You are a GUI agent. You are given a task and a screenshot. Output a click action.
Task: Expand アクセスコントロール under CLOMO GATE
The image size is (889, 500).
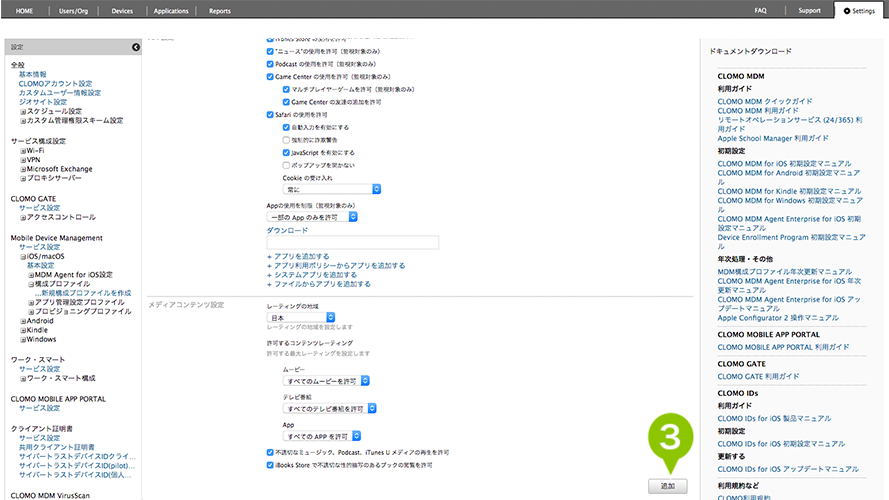(x=23, y=218)
